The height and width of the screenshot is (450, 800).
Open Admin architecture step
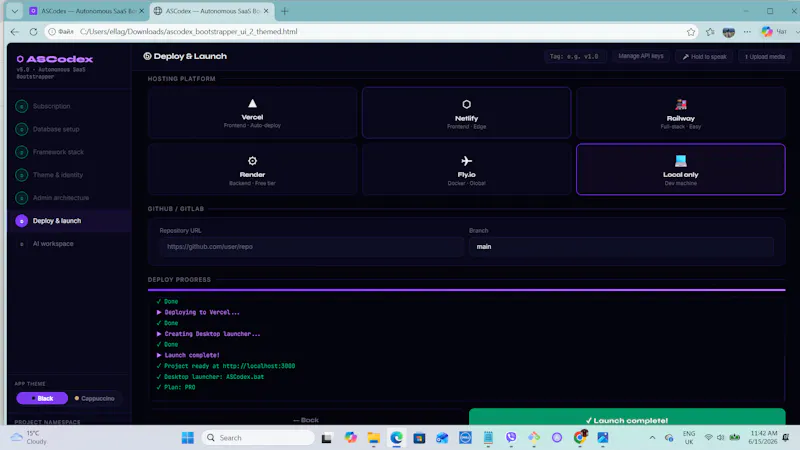pyautogui.click(x=69, y=198)
